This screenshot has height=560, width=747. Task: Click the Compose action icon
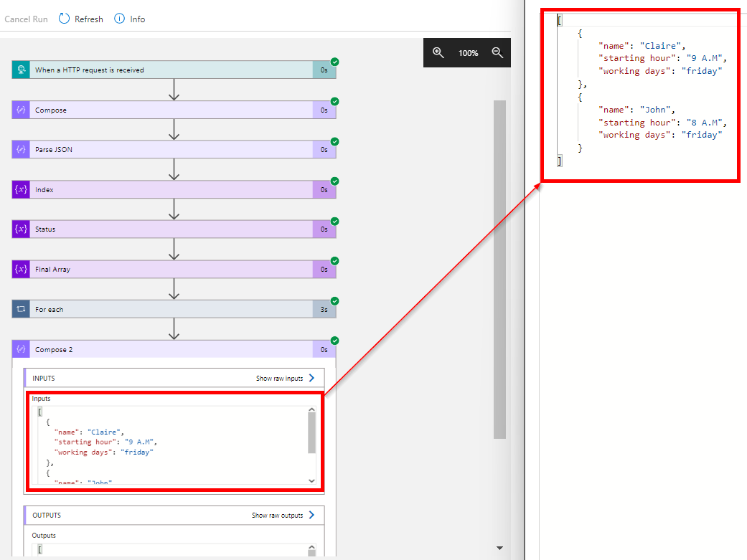point(21,110)
